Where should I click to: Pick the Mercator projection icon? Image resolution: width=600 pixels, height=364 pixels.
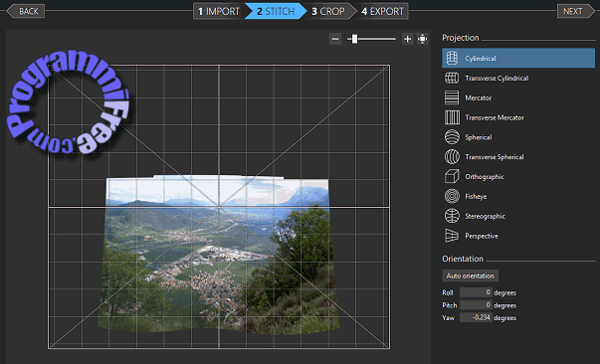click(452, 97)
